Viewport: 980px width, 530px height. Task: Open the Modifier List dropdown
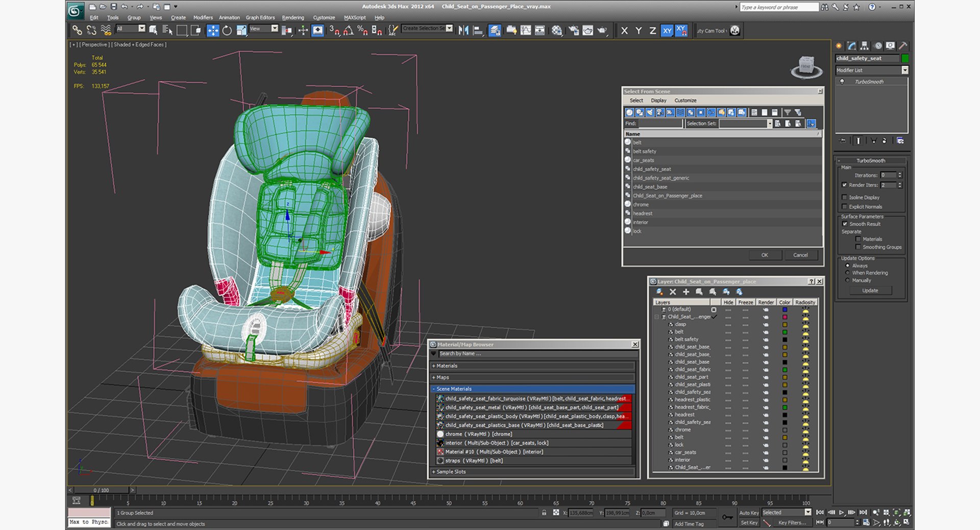click(x=905, y=70)
